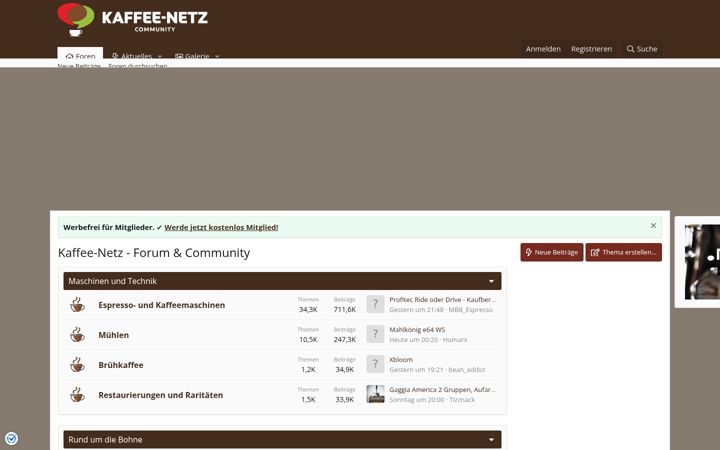Screen dimensions: 720x450
Task: Click avatar placeholder next to Mahlkönig e64 WS
Action: click(x=375, y=334)
